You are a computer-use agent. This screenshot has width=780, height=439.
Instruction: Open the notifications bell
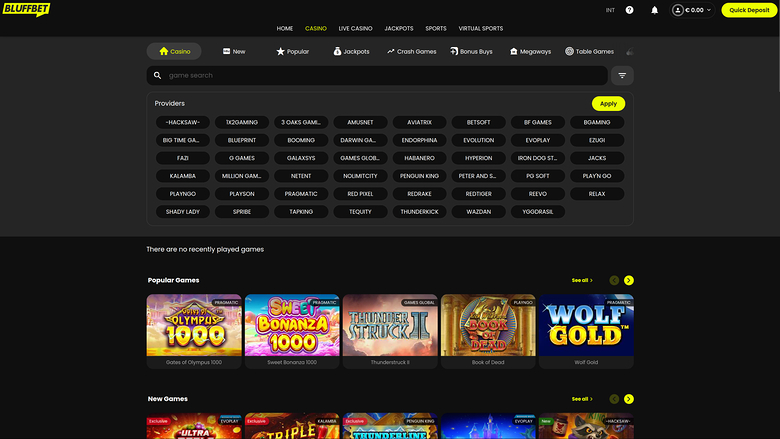coord(655,10)
